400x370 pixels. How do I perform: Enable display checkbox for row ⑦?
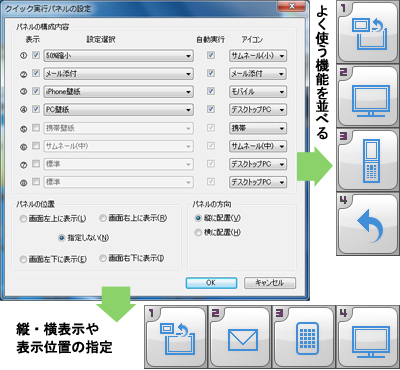[36, 164]
